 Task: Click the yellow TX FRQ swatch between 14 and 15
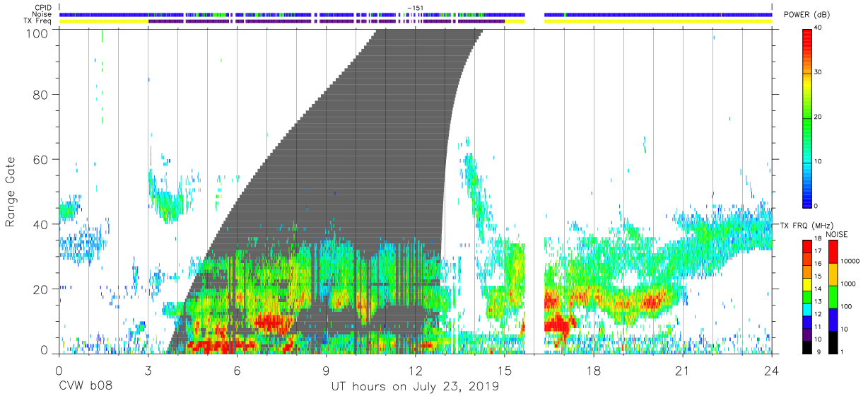[x=807, y=284]
